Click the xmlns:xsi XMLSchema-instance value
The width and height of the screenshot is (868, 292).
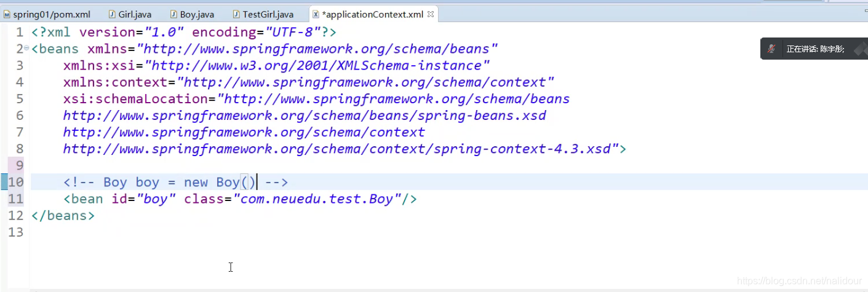(x=317, y=65)
